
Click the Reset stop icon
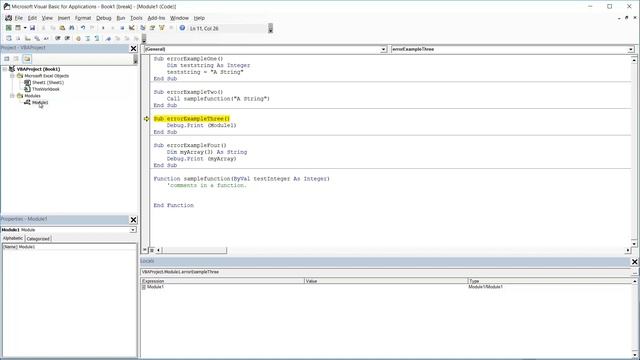pyautogui.click(x=122, y=28)
